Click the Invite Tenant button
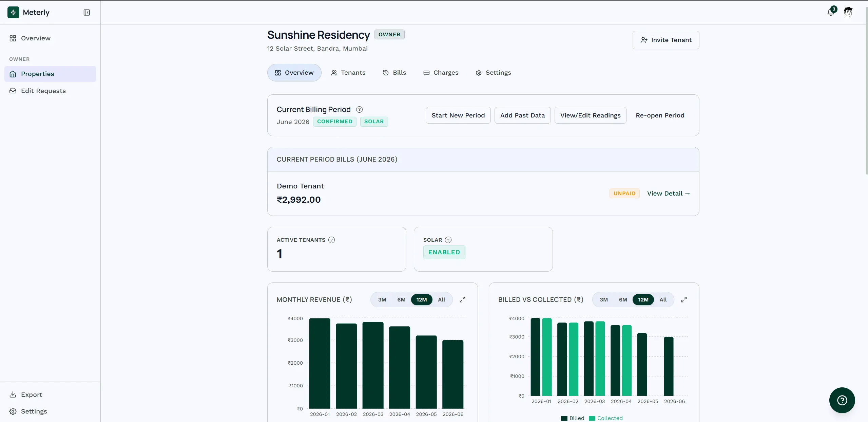Viewport: 868px width, 422px height. 666,40
